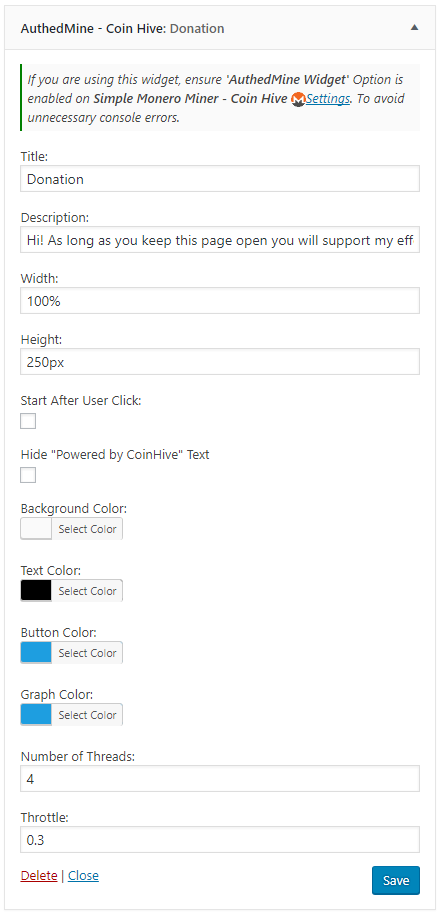442x916 pixels.
Task: Focus the Title input field
Action: (220, 179)
